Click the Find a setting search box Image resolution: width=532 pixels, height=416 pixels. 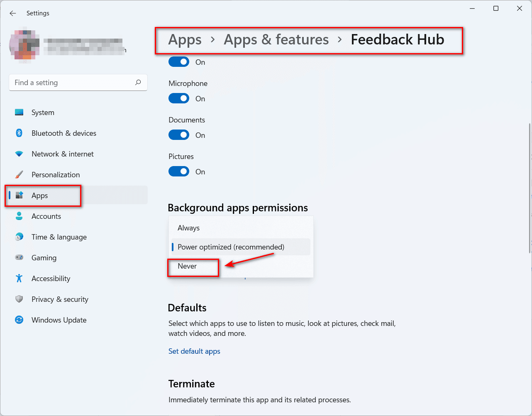coord(78,83)
